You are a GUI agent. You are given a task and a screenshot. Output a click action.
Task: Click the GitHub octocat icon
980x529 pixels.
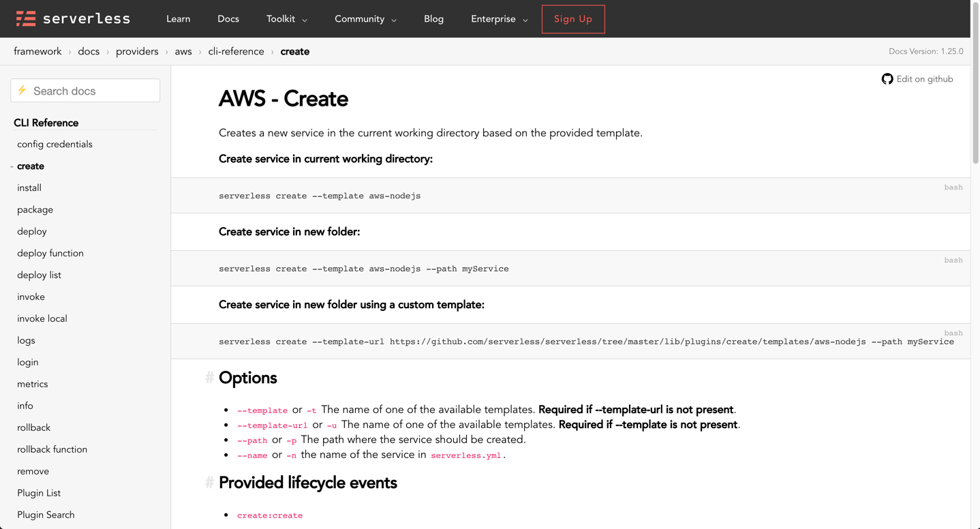tap(887, 79)
